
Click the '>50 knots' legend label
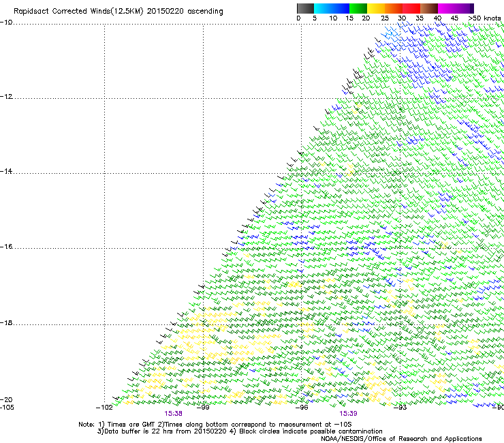pyautogui.click(x=484, y=18)
